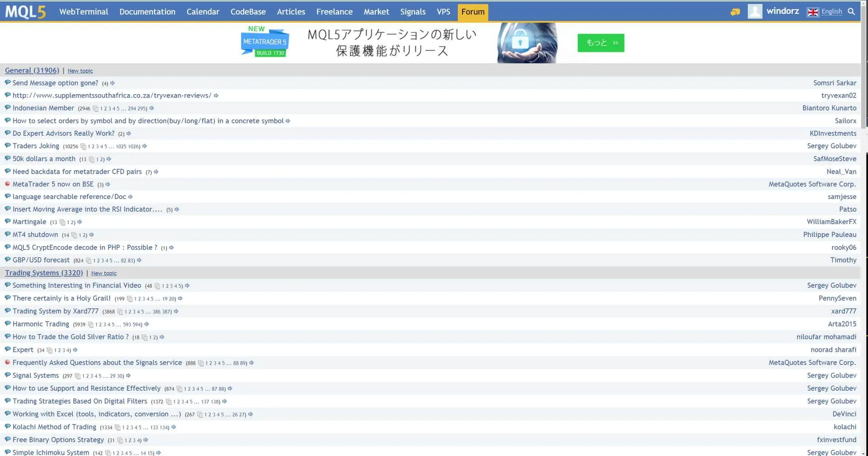This screenshot has height=456, width=868.
Task: Click last post arrow for Need backdata topic
Action: 156,172
